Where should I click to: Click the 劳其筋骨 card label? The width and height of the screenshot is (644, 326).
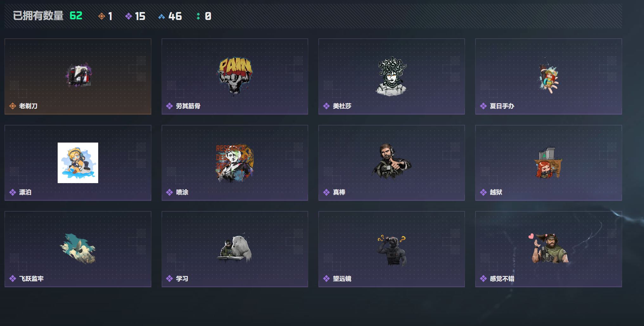click(x=188, y=106)
